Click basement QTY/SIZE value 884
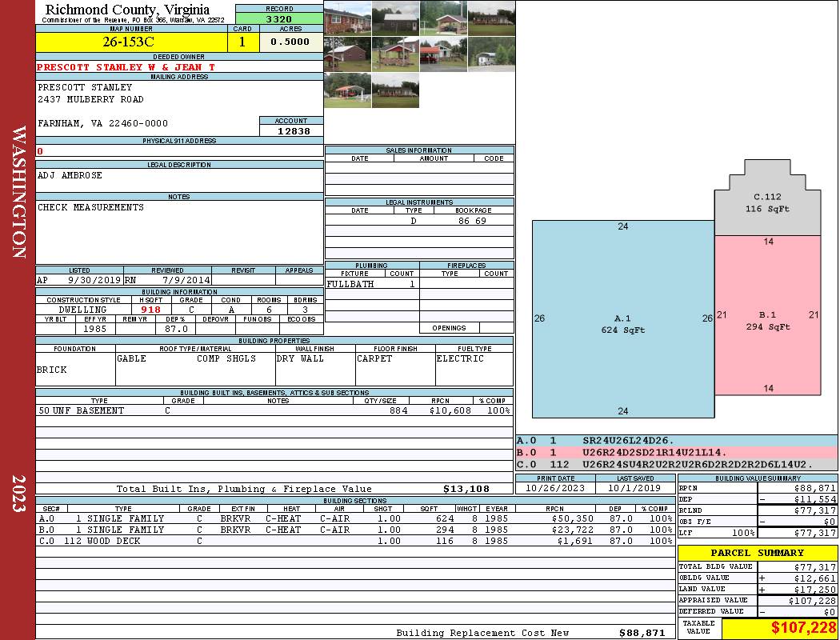 click(398, 410)
